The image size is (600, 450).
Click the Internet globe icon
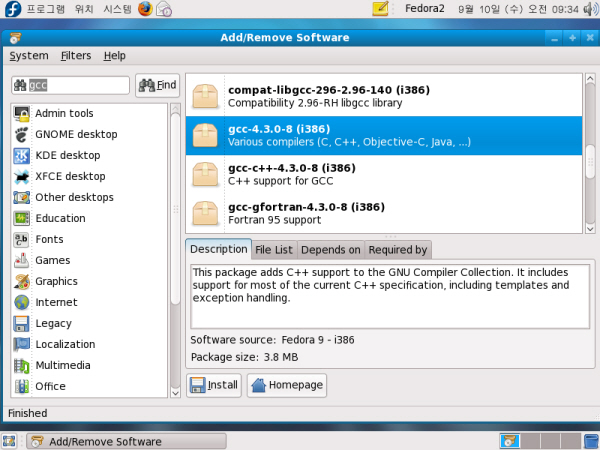(x=21, y=303)
